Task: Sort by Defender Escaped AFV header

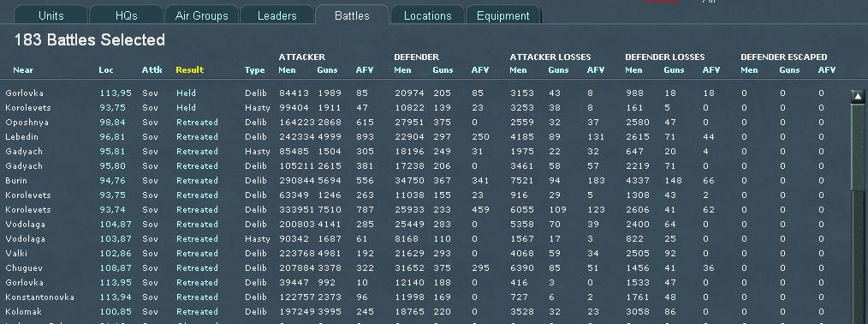Action: click(828, 69)
